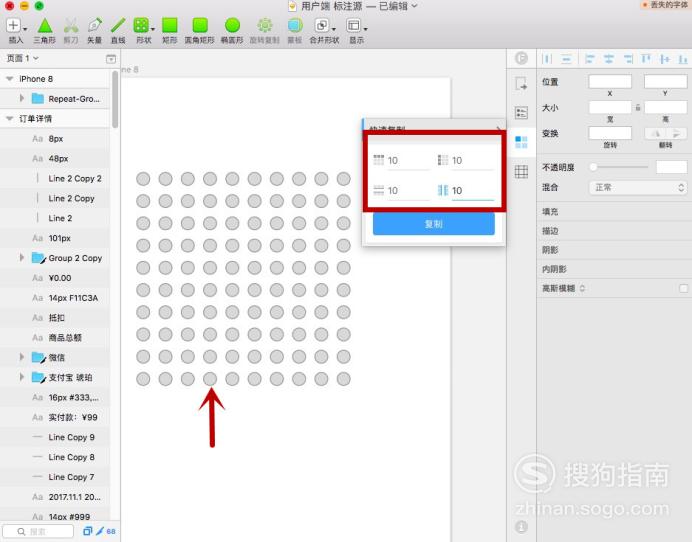
Task: Open the 插入 (Insert) tool menu
Action: [x=15, y=30]
